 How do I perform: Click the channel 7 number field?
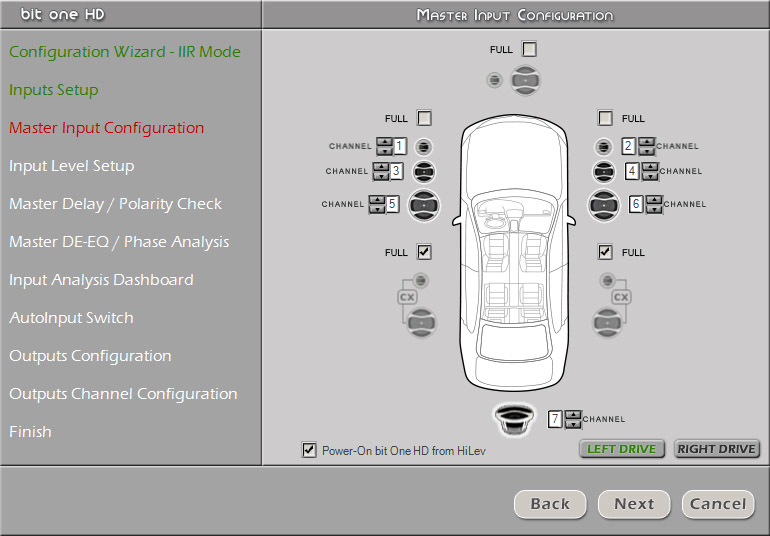coord(554,419)
